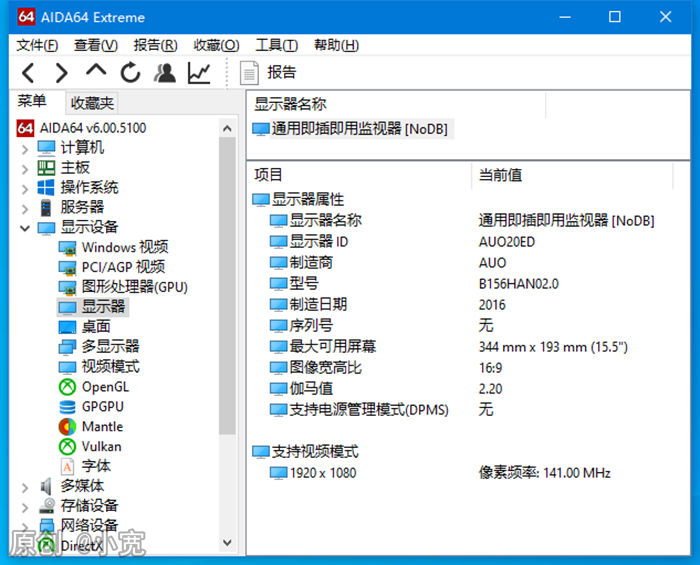Refresh using the circular arrow icon
This screenshot has width=700, height=565.
point(130,73)
